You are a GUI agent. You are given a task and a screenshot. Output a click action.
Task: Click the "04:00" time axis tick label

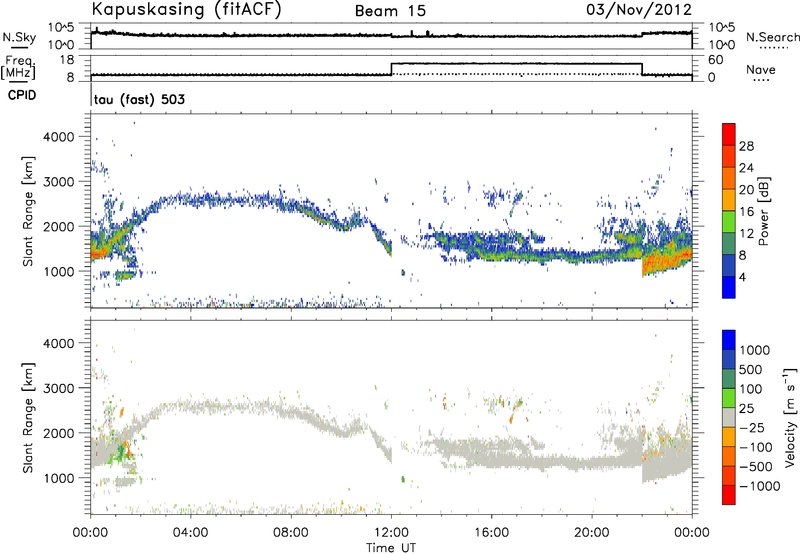click(x=190, y=533)
